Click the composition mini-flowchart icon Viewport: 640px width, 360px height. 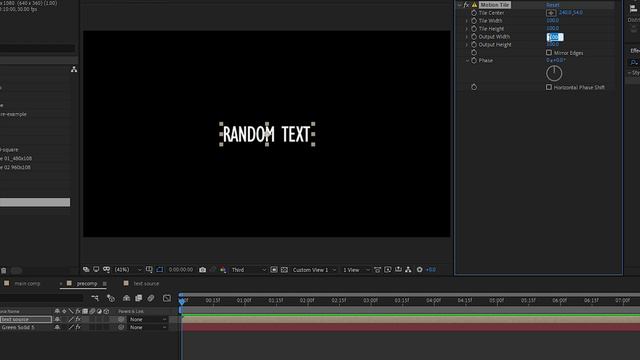pos(95,298)
